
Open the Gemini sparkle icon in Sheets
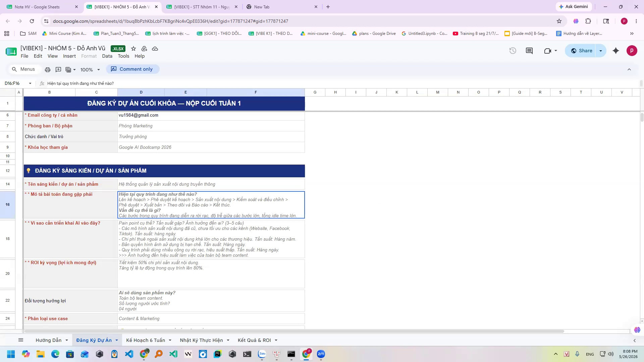616,51
